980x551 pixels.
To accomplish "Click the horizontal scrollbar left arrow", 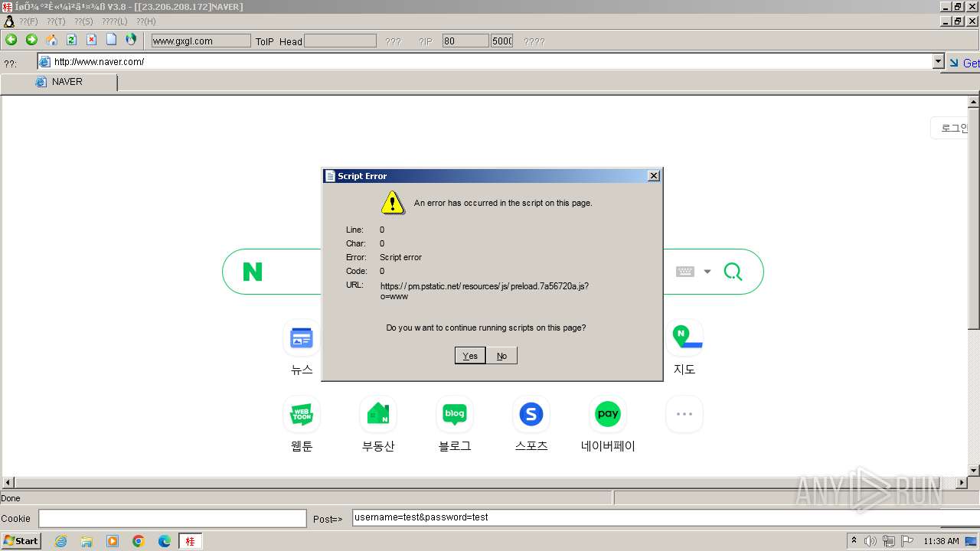I will pos(8,483).
